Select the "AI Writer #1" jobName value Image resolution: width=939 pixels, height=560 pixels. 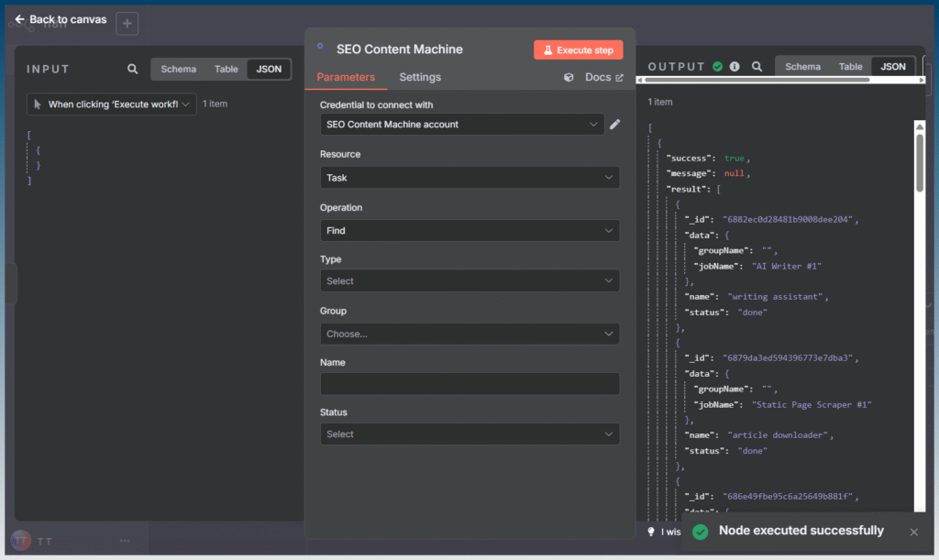coord(786,266)
